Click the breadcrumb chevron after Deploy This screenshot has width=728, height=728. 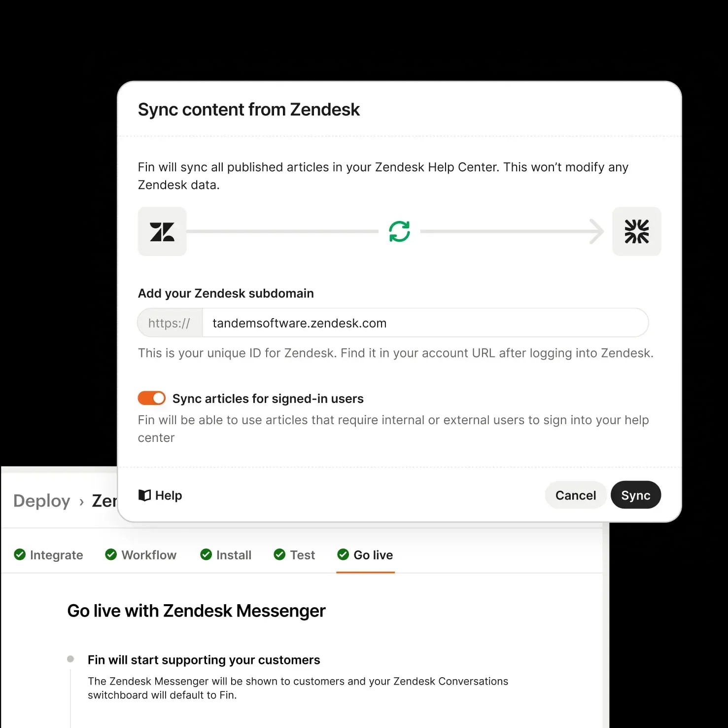click(x=81, y=502)
